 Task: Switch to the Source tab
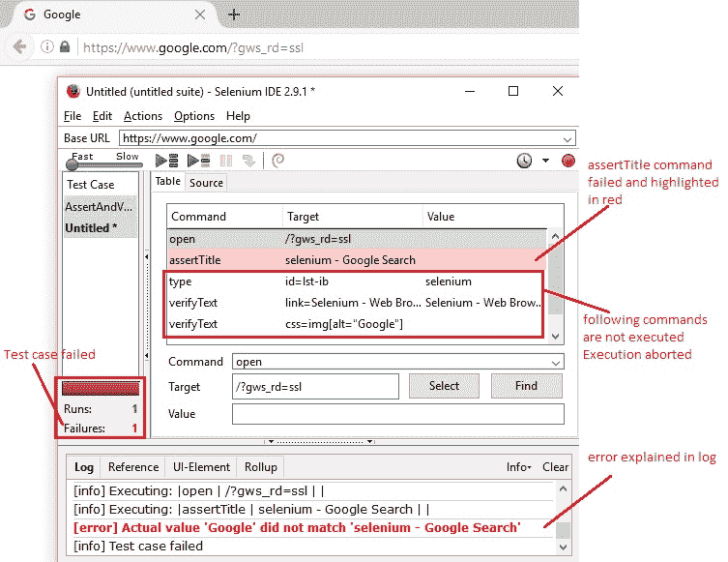pyautogui.click(x=206, y=183)
